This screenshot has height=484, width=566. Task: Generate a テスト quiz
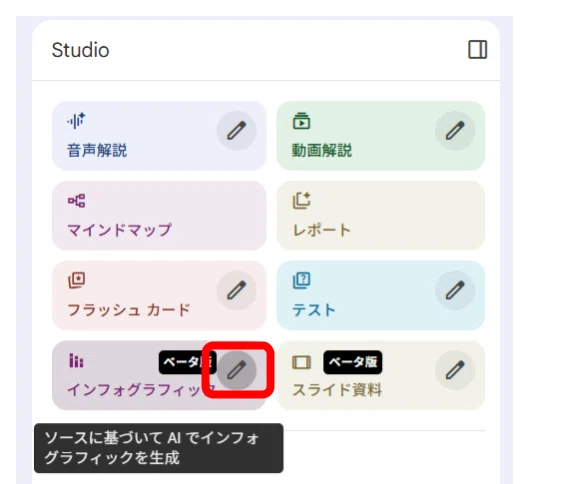(x=380, y=296)
